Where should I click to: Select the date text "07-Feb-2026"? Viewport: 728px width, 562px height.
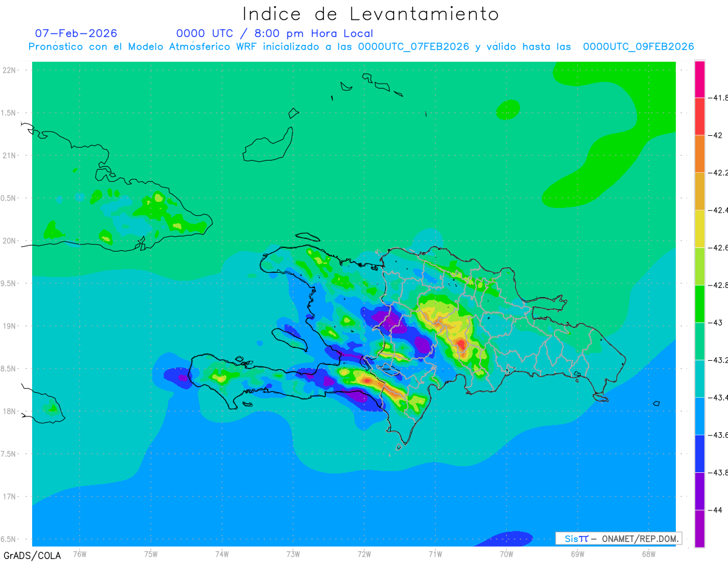[76, 33]
